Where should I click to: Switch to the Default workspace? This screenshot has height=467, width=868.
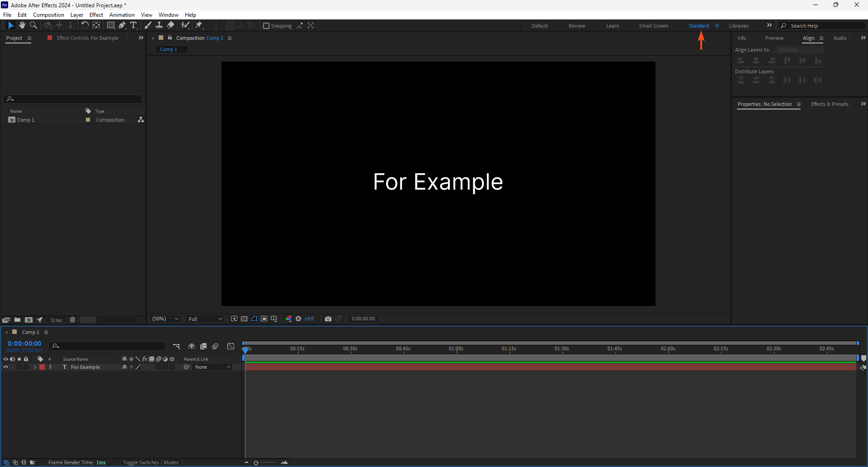[x=540, y=26]
